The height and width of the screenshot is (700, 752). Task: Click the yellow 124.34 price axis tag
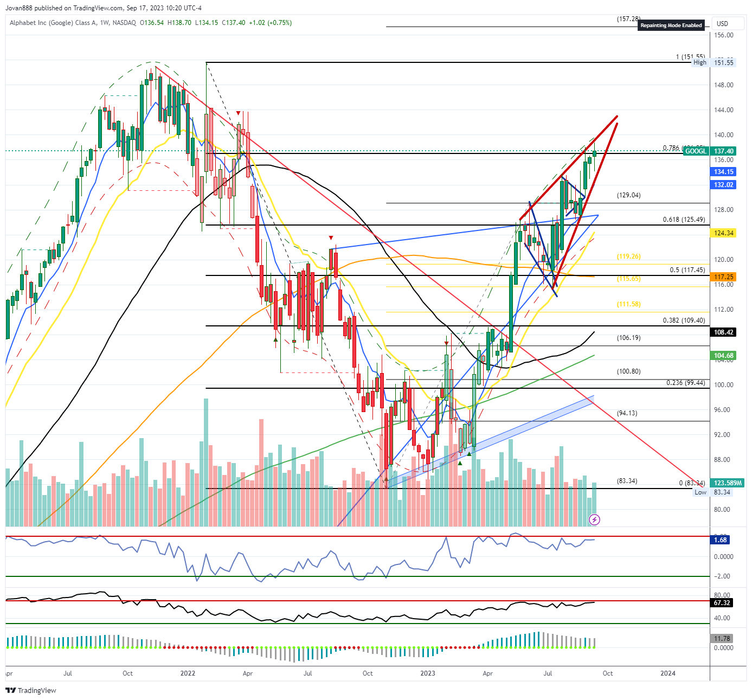coord(723,233)
